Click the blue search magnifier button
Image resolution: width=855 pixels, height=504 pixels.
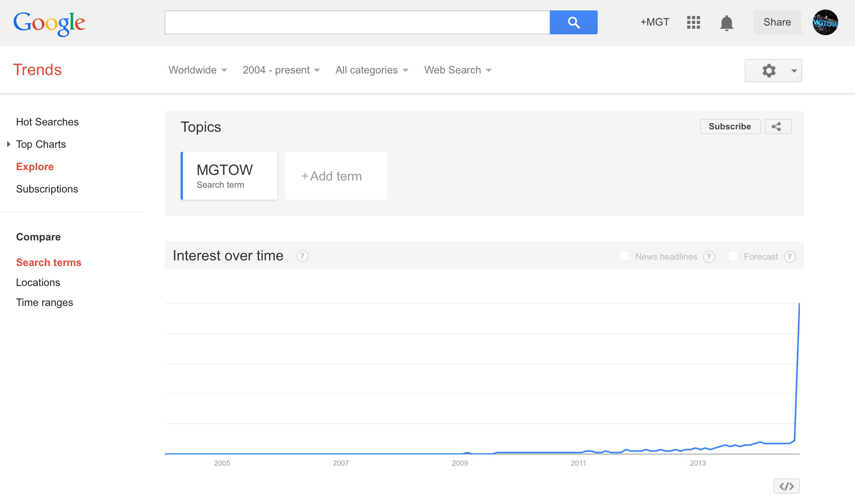coord(573,22)
